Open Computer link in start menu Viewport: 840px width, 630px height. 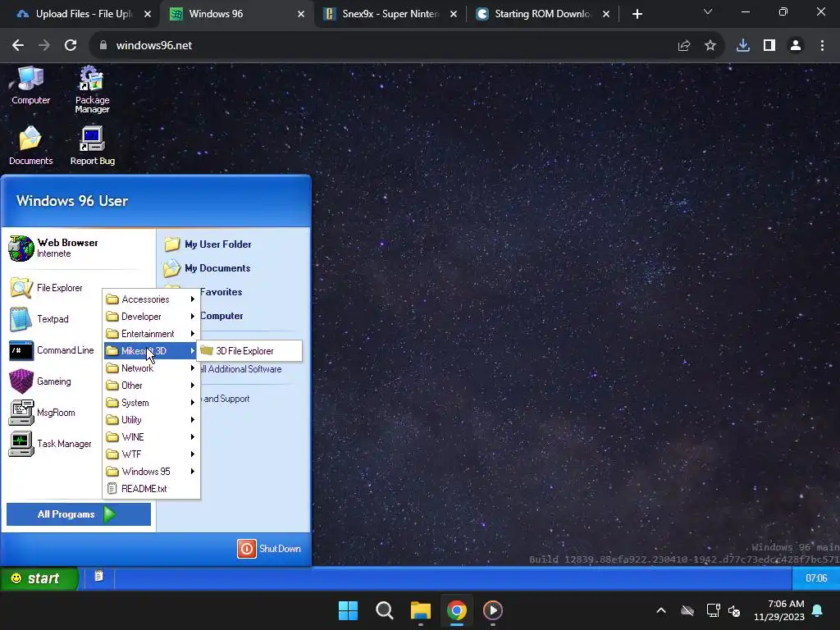[221, 316]
